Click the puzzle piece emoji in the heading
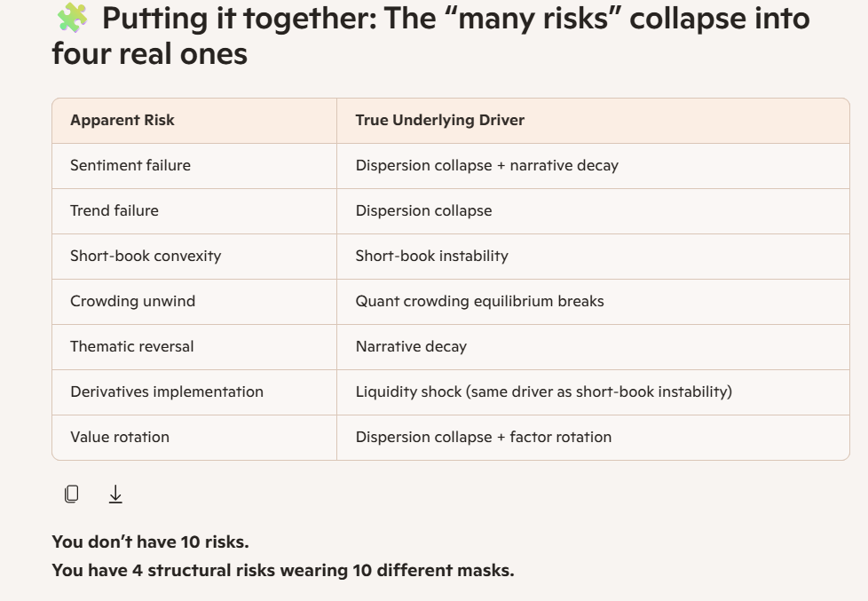The height and width of the screenshot is (601, 868). pos(72,19)
